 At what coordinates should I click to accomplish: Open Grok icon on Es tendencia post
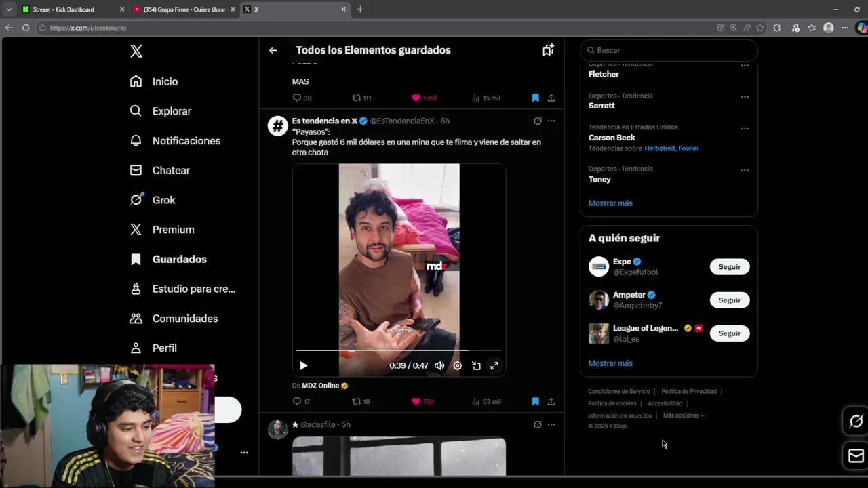pyautogui.click(x=537, y=121)
